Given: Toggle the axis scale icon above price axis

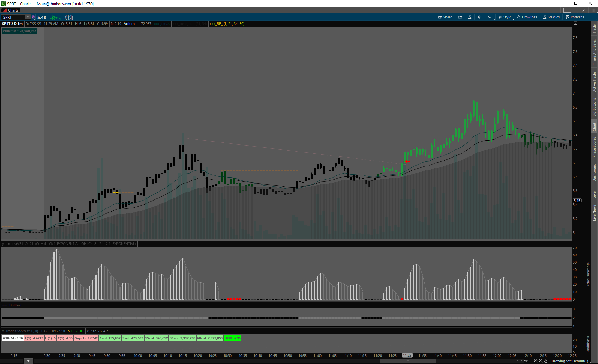Looking at the screenshot, I should (x=576, y=23).
